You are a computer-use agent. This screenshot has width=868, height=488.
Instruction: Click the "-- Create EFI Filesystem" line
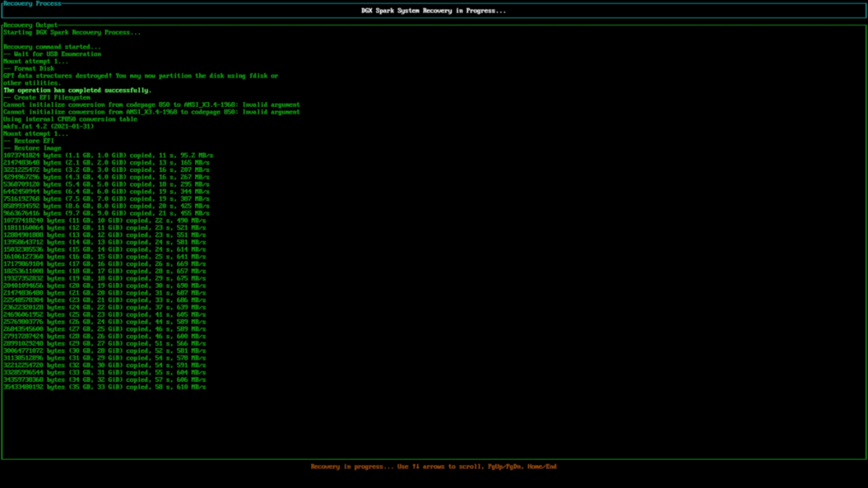tap(47, 97)
